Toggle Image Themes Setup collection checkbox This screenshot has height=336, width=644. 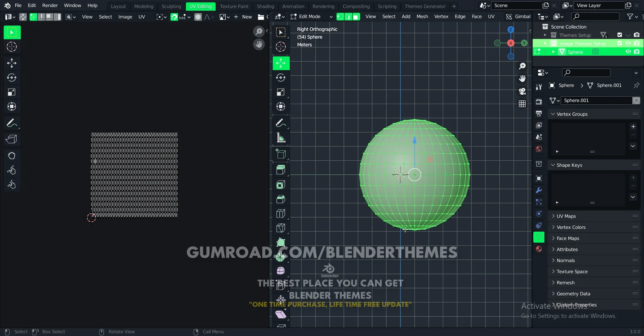click(619, 44)
